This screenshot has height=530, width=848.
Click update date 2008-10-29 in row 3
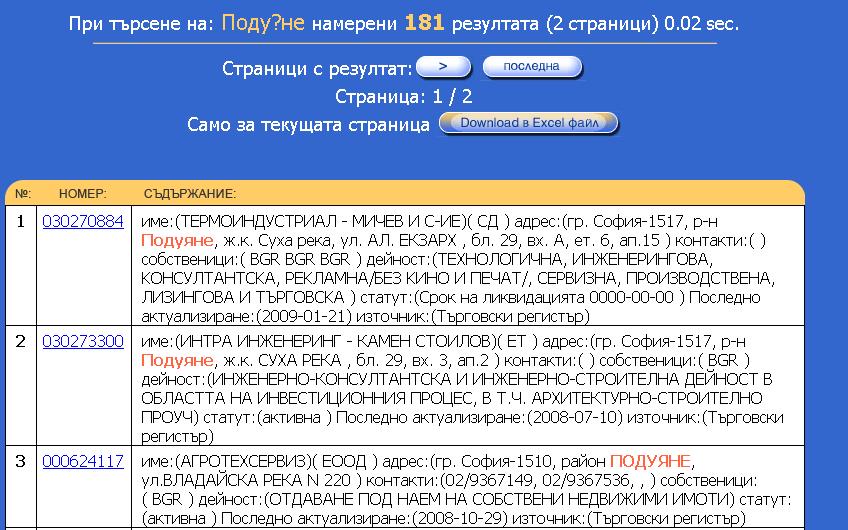tap(459, 518)
